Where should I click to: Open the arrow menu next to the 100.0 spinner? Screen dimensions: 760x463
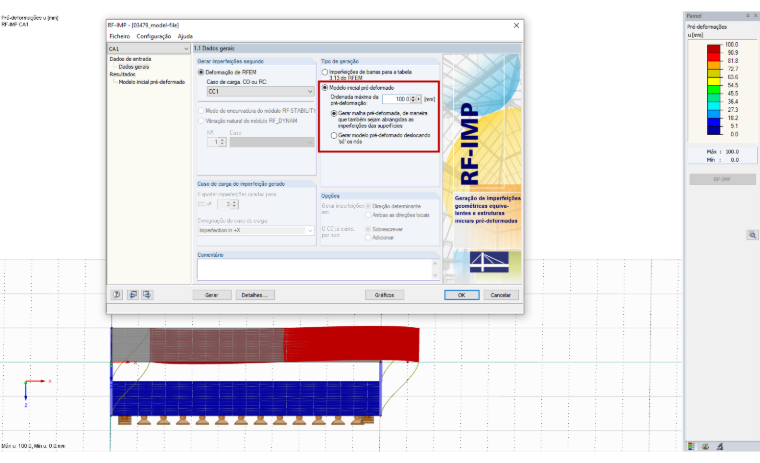click(x=419, y=99)
